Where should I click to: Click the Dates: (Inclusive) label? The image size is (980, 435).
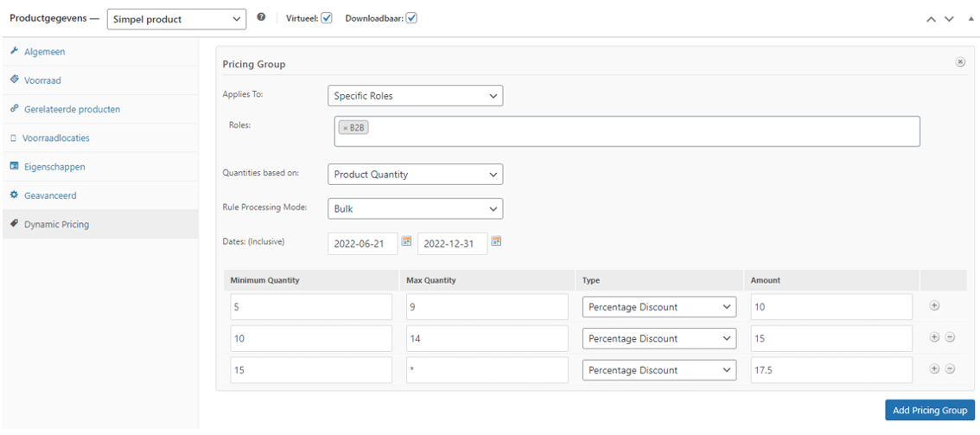254,240
